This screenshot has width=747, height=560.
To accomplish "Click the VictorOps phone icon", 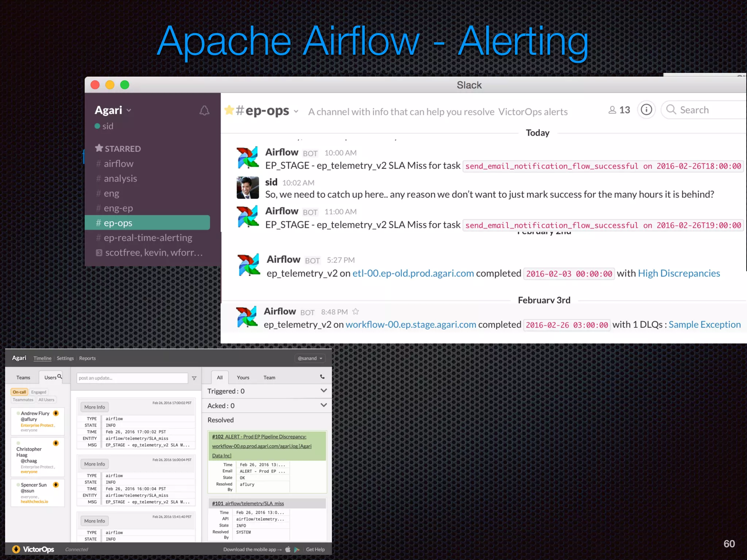I will (x=322, y=377).
